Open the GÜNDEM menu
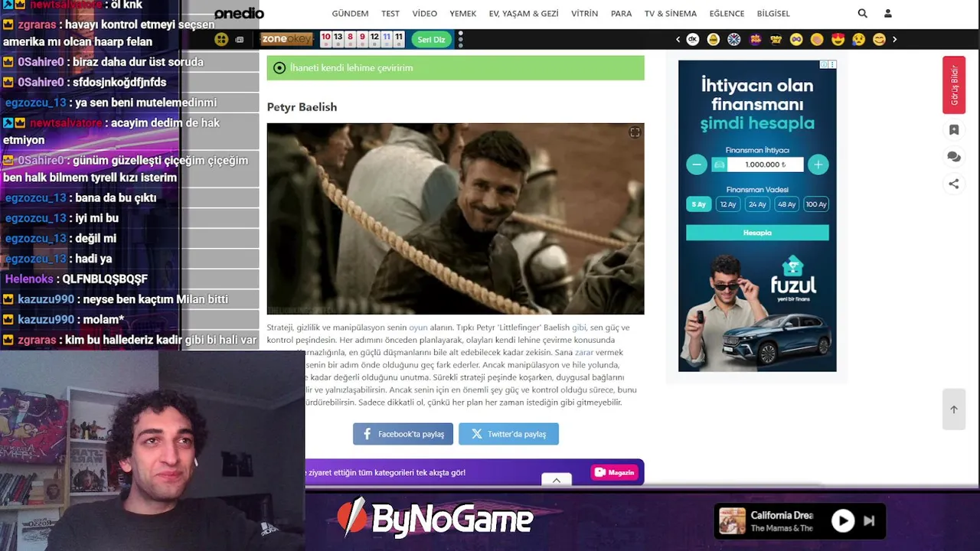This screenshot has width=980, height=551. 350,14
